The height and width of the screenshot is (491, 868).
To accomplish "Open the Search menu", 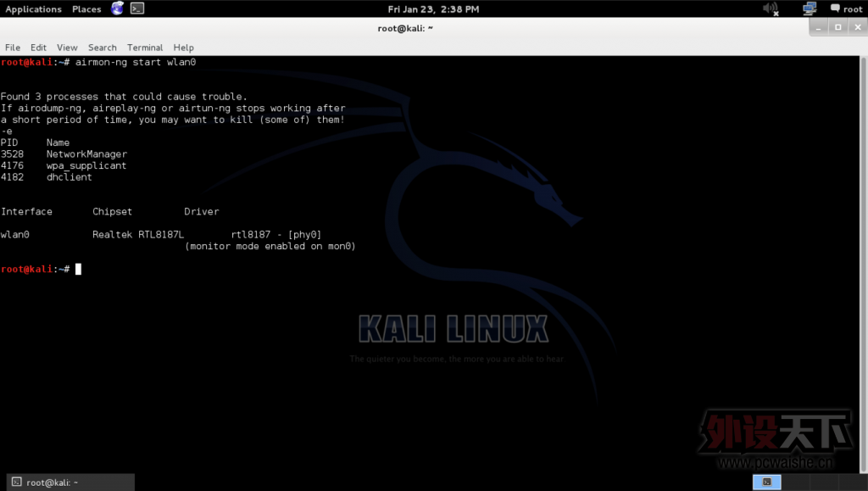I will click(x=103, y=47).
